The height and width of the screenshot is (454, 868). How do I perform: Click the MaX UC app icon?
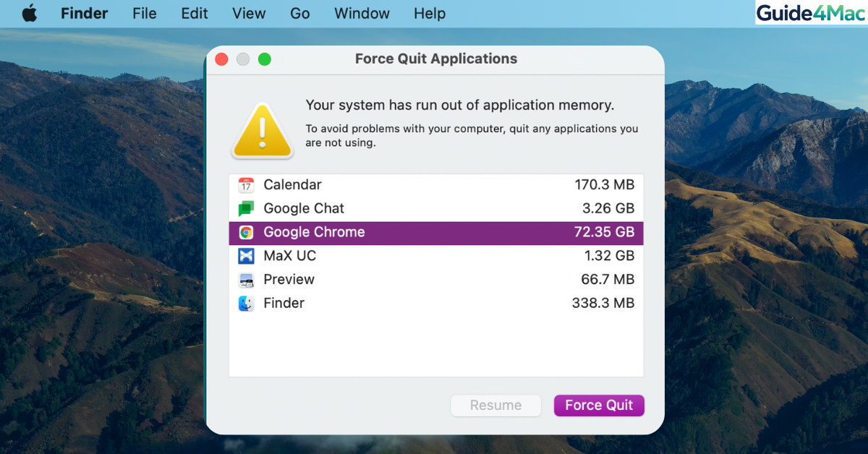pyautogui.click(x=246, y=256)
